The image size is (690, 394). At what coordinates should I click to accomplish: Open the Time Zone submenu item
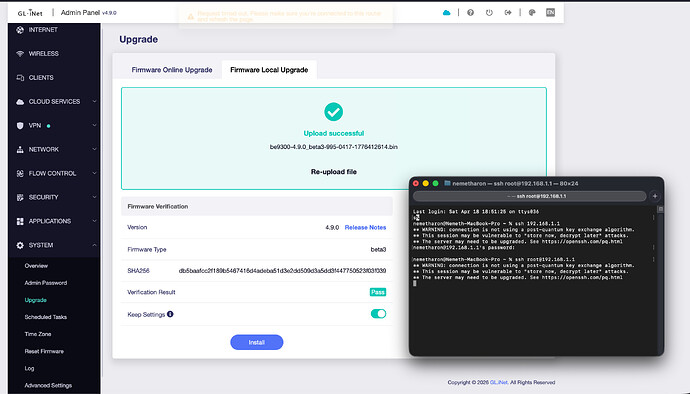38,334
